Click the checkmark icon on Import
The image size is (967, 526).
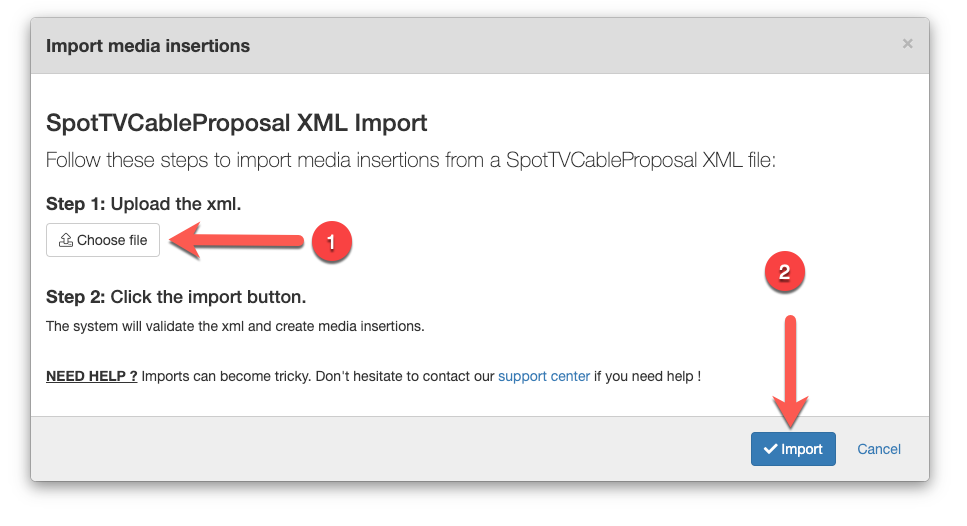[770, 449]
